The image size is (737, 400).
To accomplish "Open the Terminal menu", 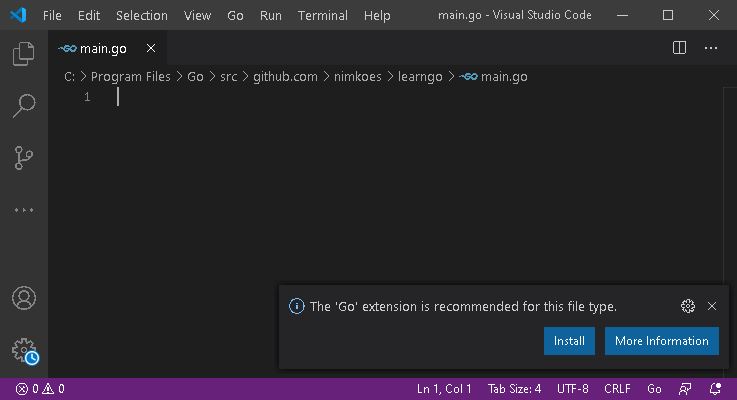I will (322, 16).
